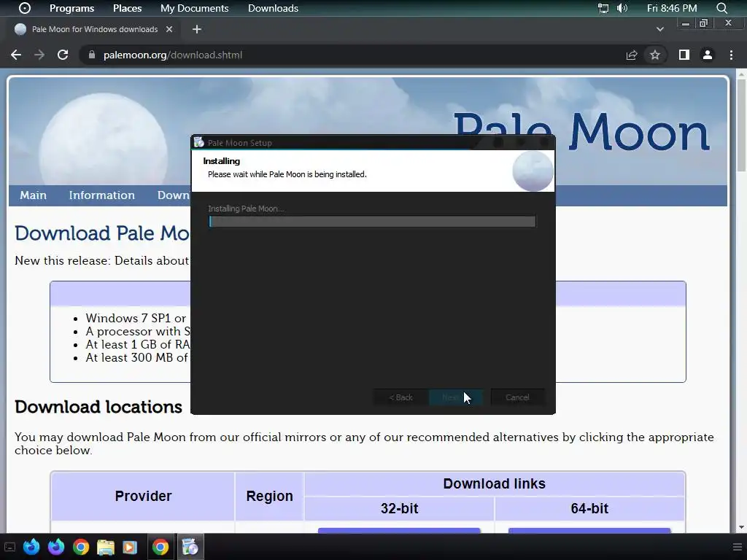
Task: Switch to the running Chrome window taskbar button
Action: pos(160,547)
